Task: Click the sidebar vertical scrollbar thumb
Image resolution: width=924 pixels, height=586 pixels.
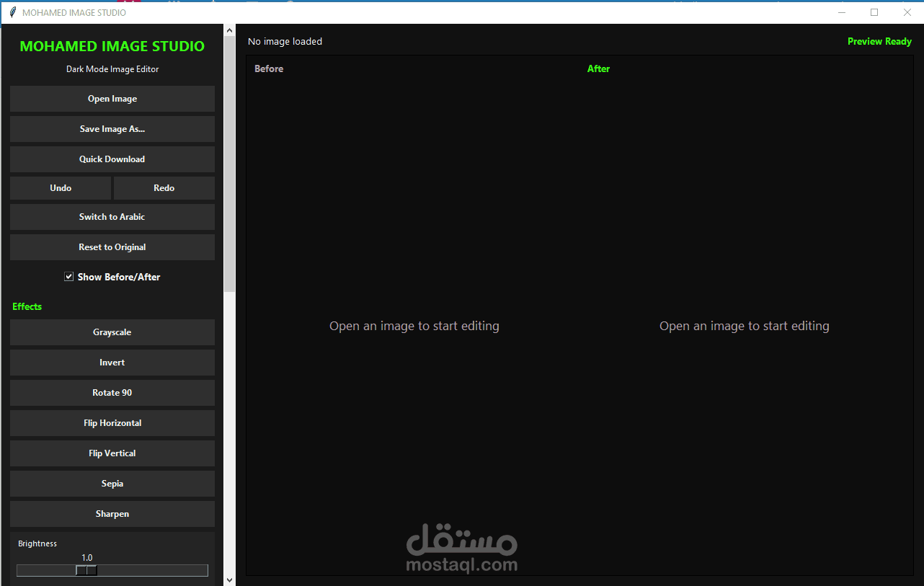Action: 230,164
